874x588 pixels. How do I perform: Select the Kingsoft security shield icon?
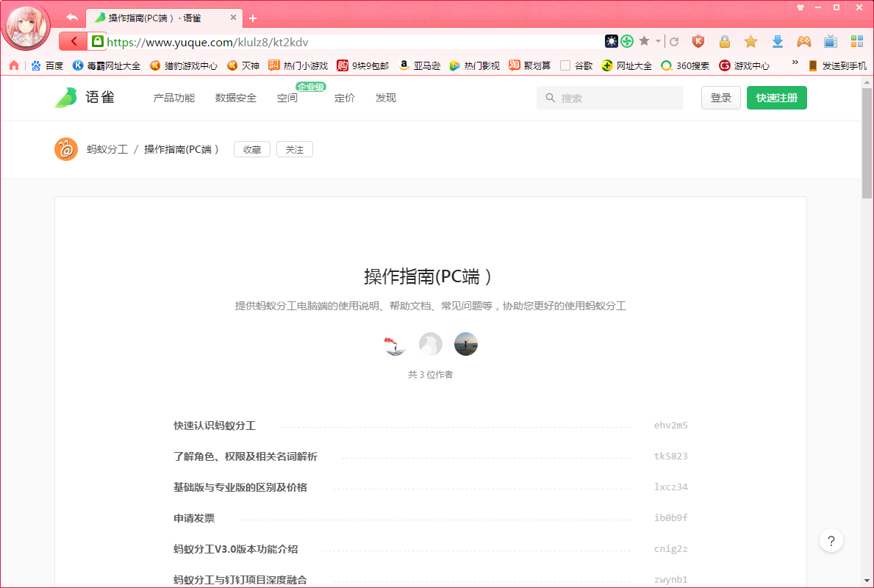pyautogui.click(x=698, y=42)
